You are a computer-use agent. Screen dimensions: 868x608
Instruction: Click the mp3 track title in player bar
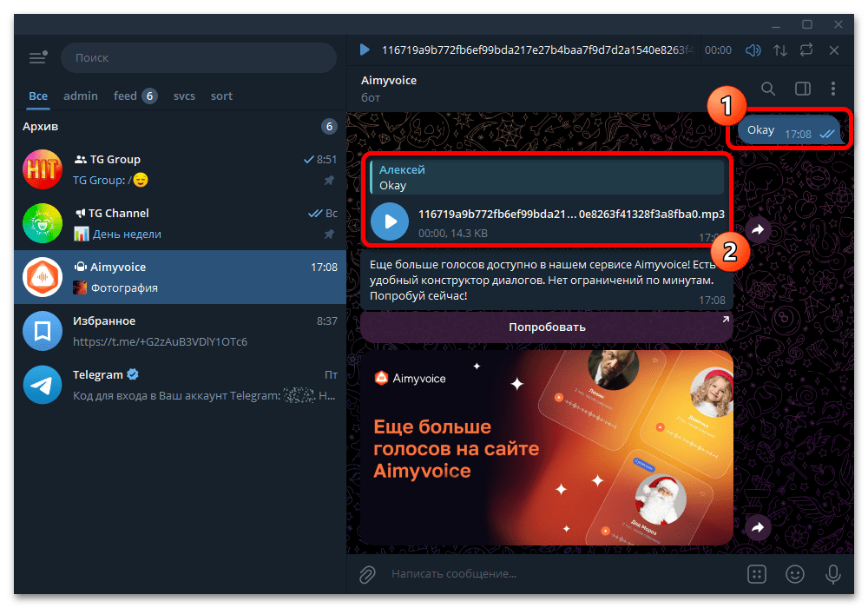pyautogui.click(x=537, y=50)
